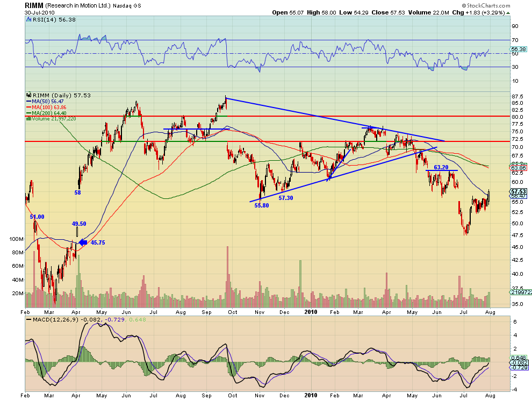This screenshot has width=532, height=400.
Task: Click the '58' gap price annotation
Action: point(78,192)
